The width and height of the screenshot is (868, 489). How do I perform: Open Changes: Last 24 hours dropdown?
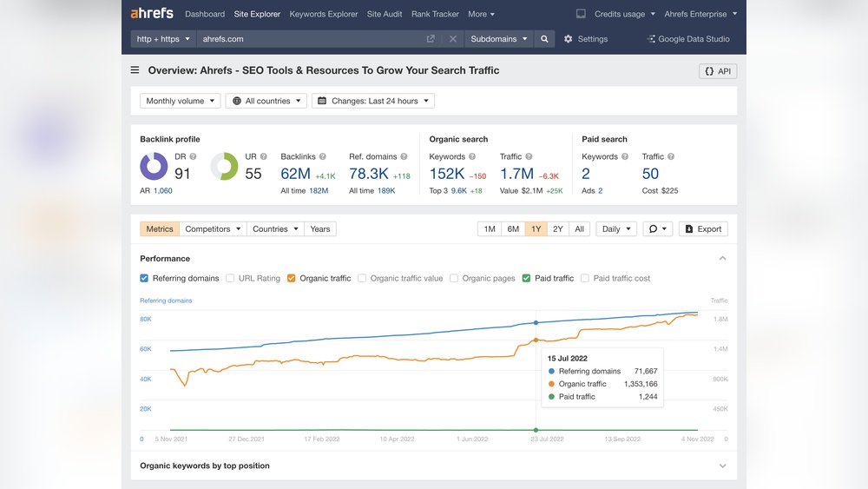(373, 101)
